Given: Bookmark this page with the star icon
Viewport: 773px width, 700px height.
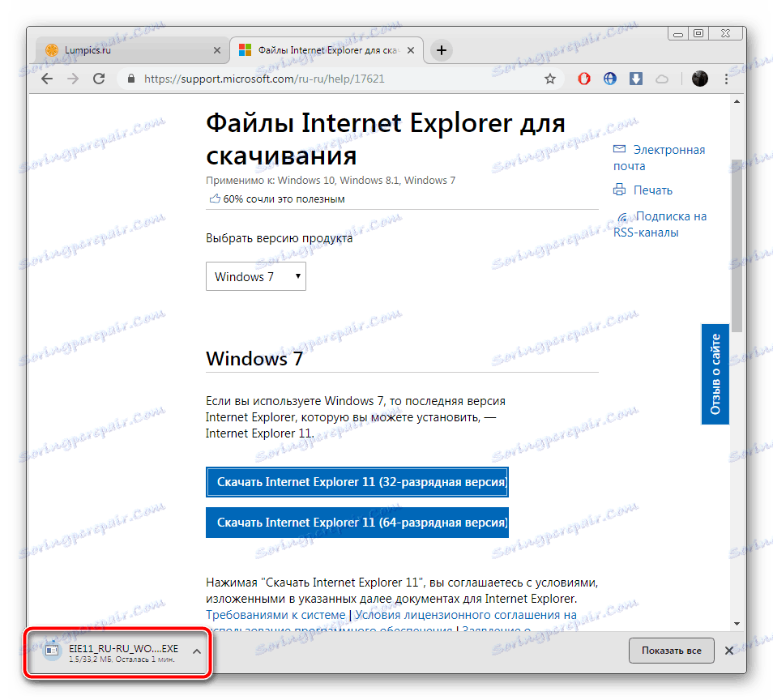Looking at the screenshot, I should point(550,79).
